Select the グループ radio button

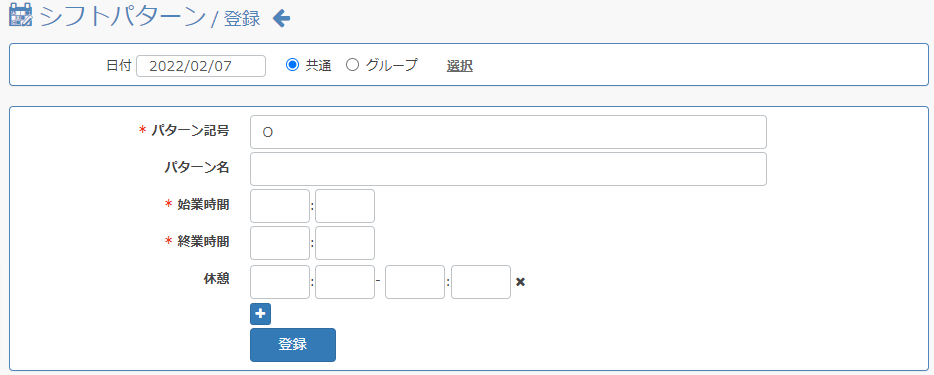(352, 65)
